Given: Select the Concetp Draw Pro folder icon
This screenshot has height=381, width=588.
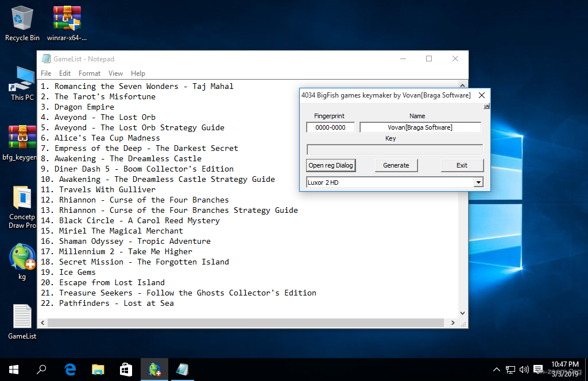Looking at the screenshot, I should (22, 207).
